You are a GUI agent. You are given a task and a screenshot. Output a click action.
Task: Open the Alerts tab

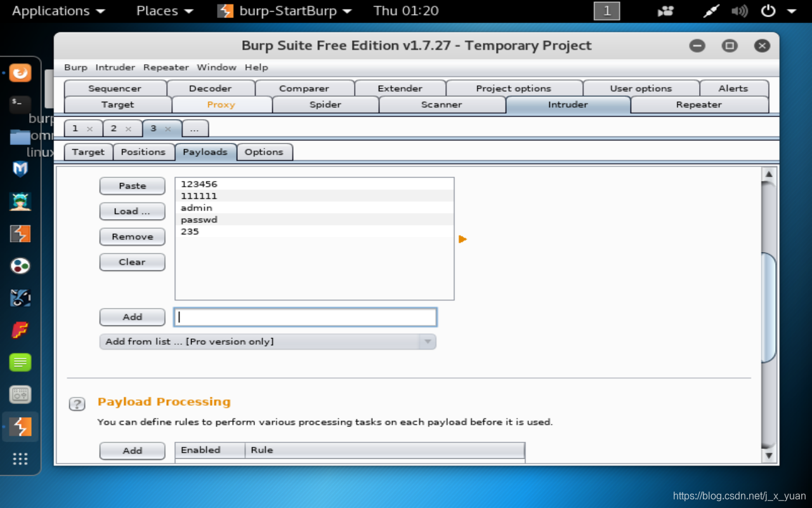point(733,88)
